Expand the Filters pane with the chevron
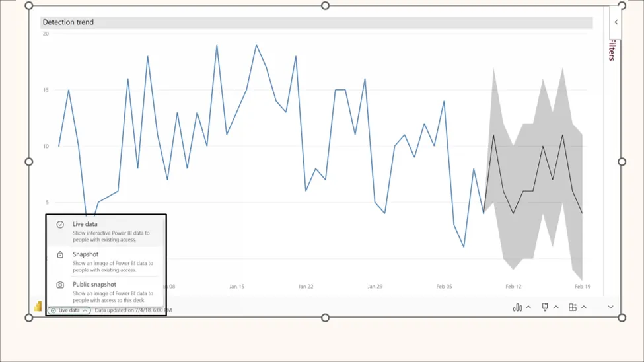 coord(616,22)
